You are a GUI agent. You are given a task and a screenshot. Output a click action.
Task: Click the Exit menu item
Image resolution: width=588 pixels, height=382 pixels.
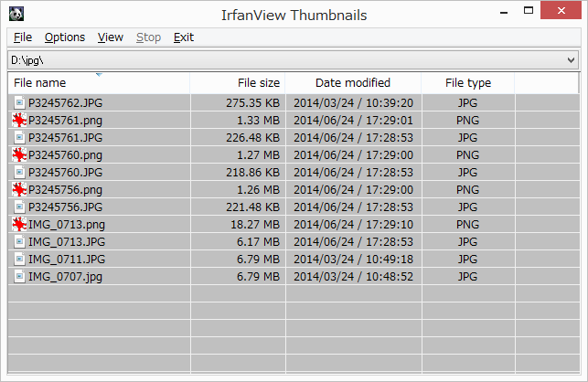(x=184, y=37)
